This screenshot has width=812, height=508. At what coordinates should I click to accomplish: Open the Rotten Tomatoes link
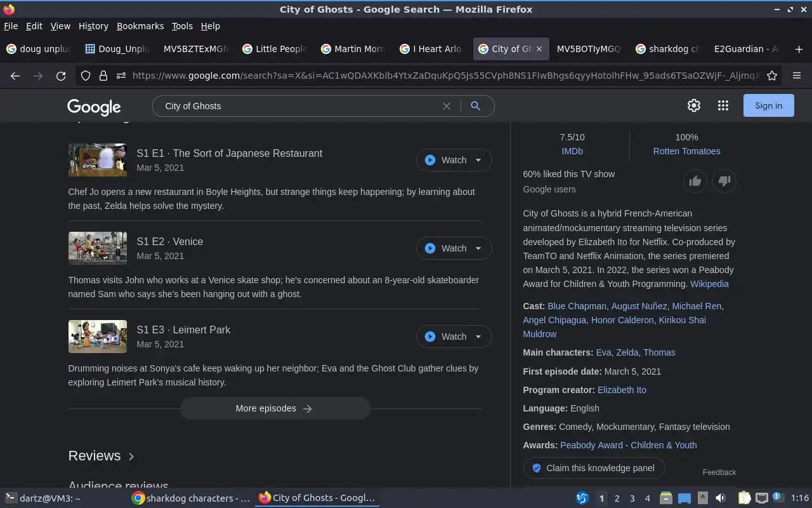pos(686,151)
